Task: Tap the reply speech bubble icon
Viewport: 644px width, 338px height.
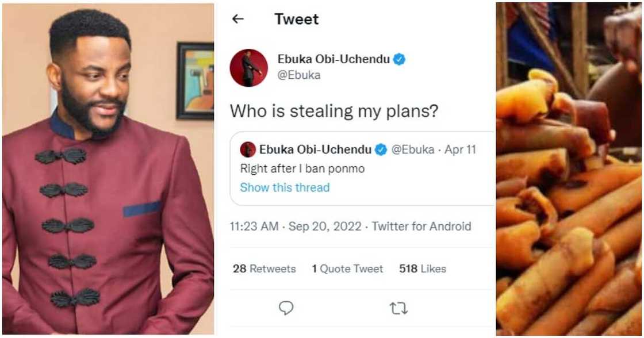Action: click(286, 308)
